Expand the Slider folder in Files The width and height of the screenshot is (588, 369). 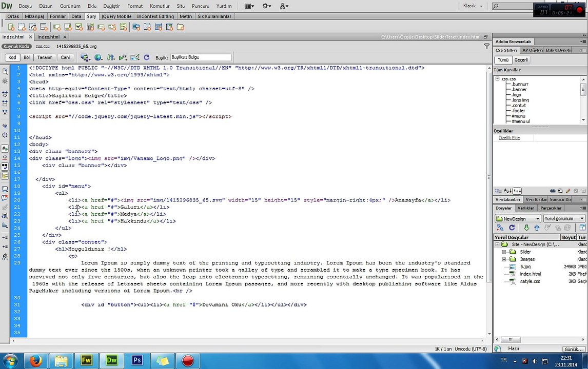(504, 252)
